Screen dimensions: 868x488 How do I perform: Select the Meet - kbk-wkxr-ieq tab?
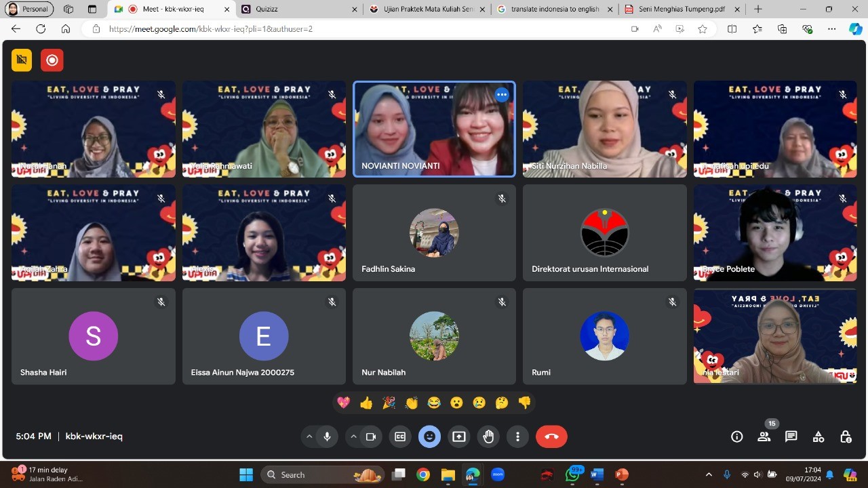(x=172, y=9)
